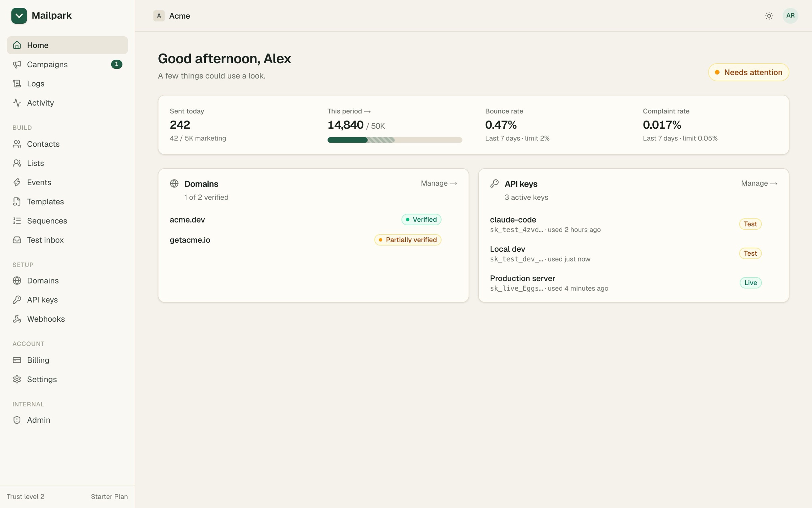
Task: Click the Settings gear icon
Action: pyautogui.click(x=17, y=379)
